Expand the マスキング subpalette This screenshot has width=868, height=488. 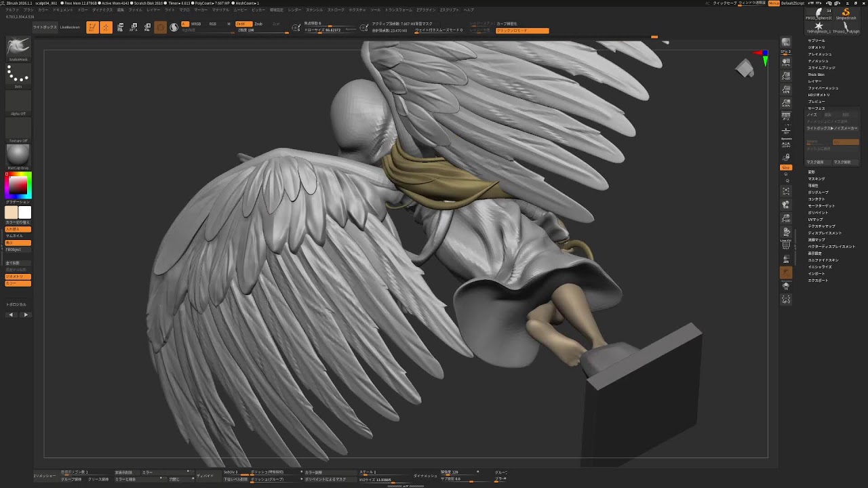point(816,179)
